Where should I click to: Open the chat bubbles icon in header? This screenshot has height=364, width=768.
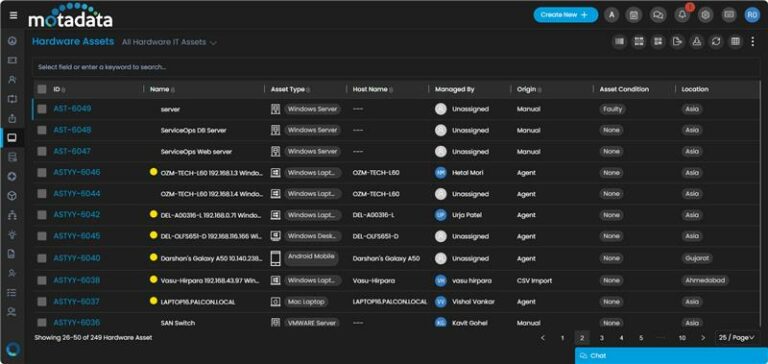[x=657, y=15]
